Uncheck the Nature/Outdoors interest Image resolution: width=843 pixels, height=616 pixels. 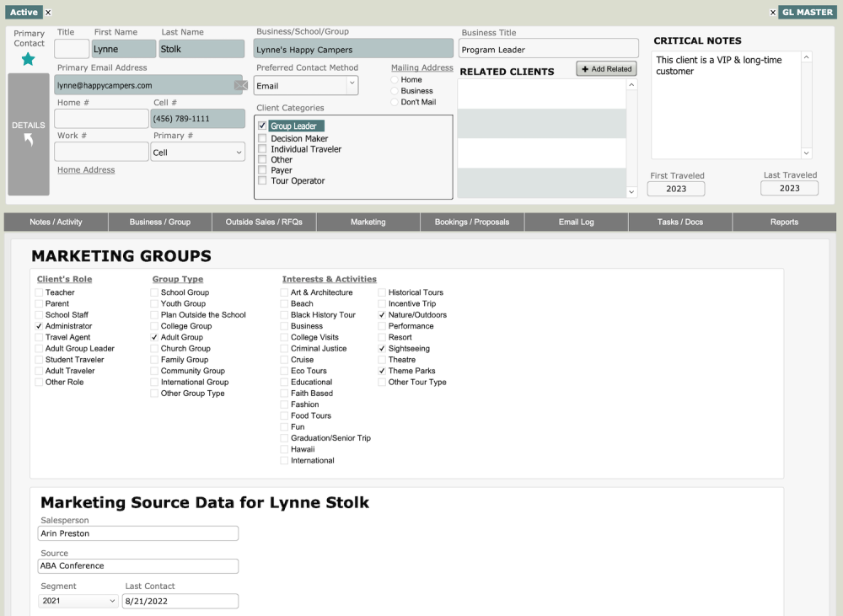coord(382,315)
